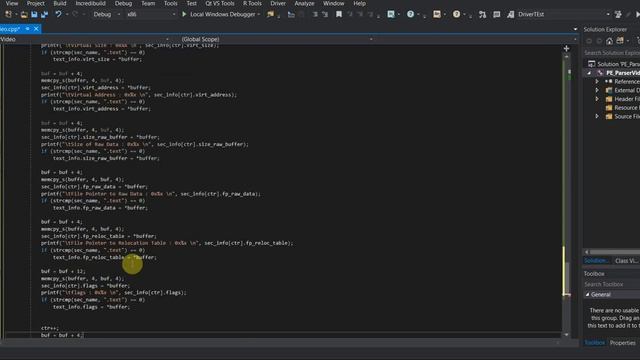Click Solution Explorer switch views icon
Image resolution: width=640 pixels, height=360 pixels.
tap(620, 41)
